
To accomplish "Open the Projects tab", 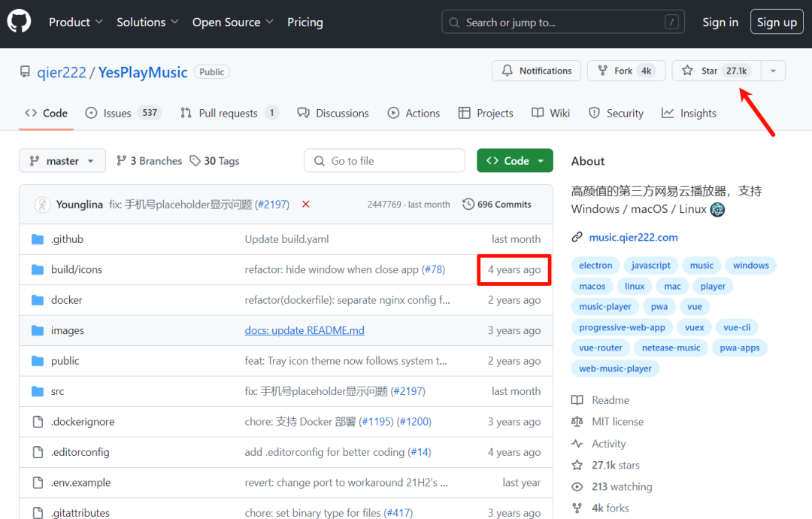I will coord(486,113).
